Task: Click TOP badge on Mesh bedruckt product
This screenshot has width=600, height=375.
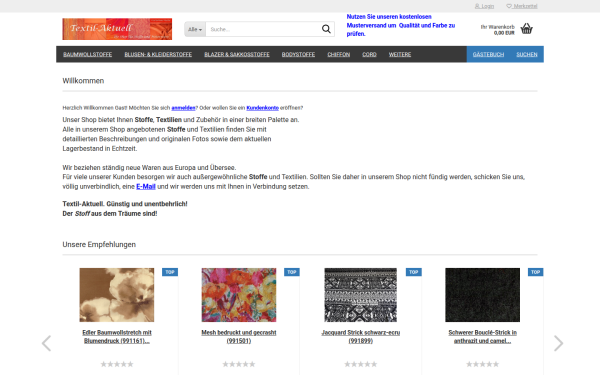Action: [x=292, y=272]
